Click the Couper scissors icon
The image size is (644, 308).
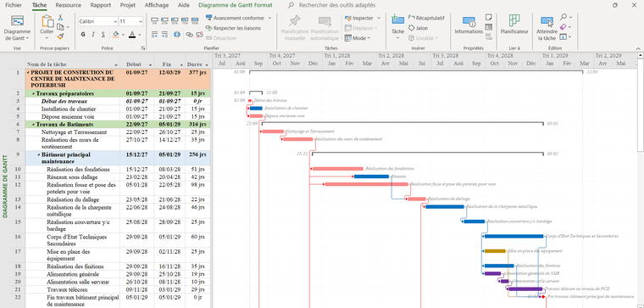[60, 18]
